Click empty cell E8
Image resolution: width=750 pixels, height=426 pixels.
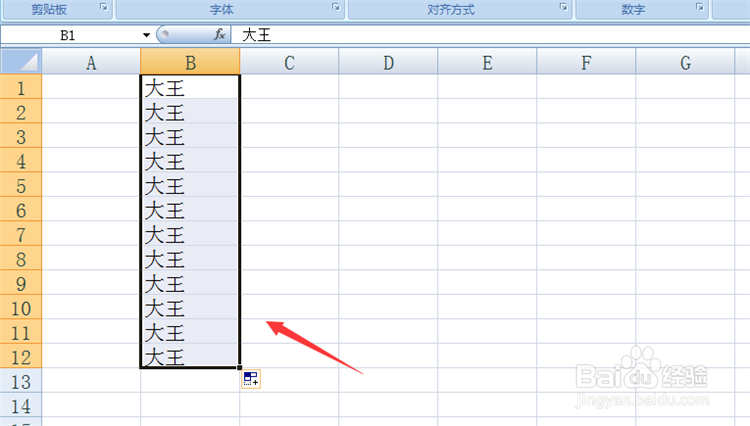pos(487,258)
